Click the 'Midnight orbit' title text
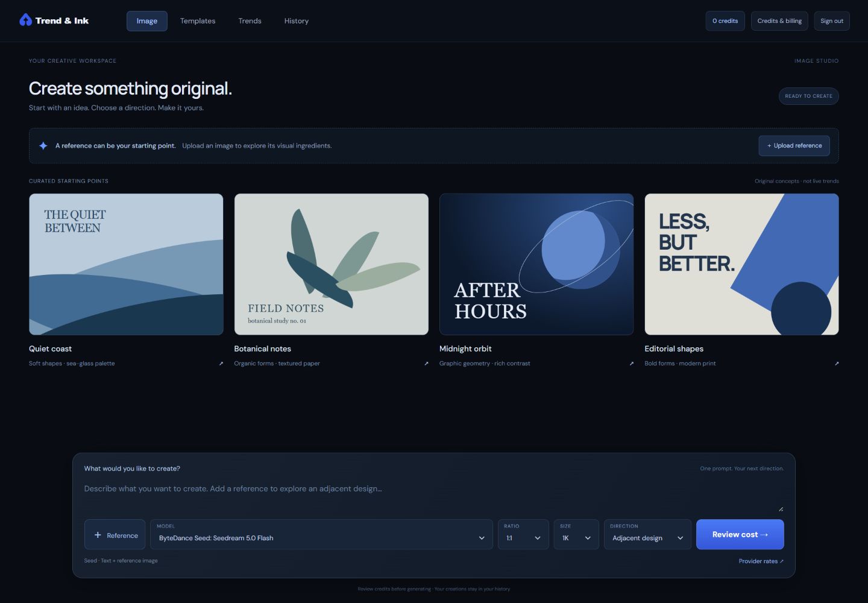Screen dimensions: 868x603 point(465,349)
